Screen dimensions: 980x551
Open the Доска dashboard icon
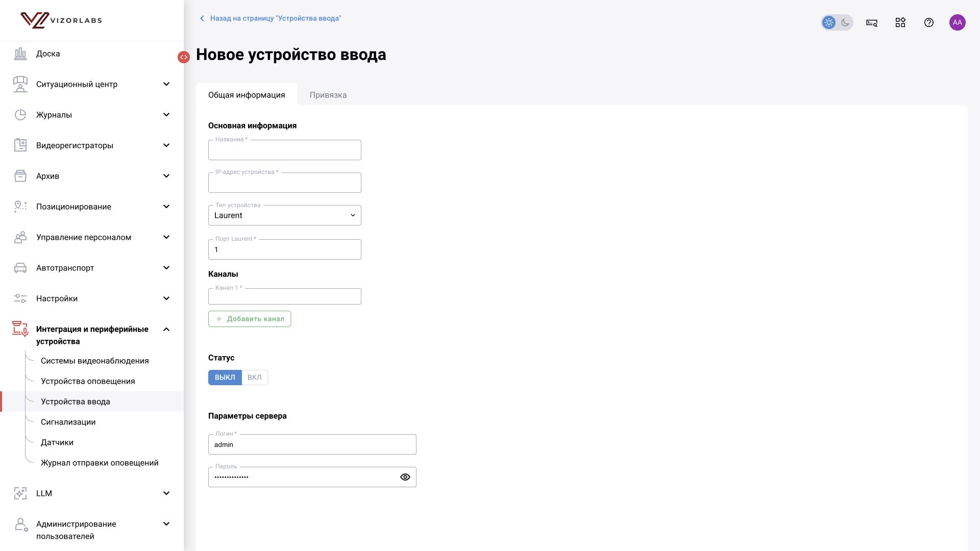coord(20,54)
